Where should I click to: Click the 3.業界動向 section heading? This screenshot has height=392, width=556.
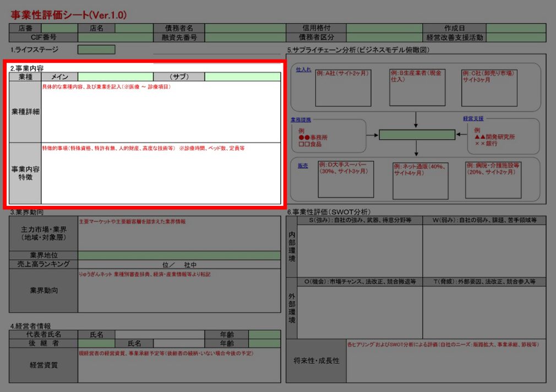point(27,212)
